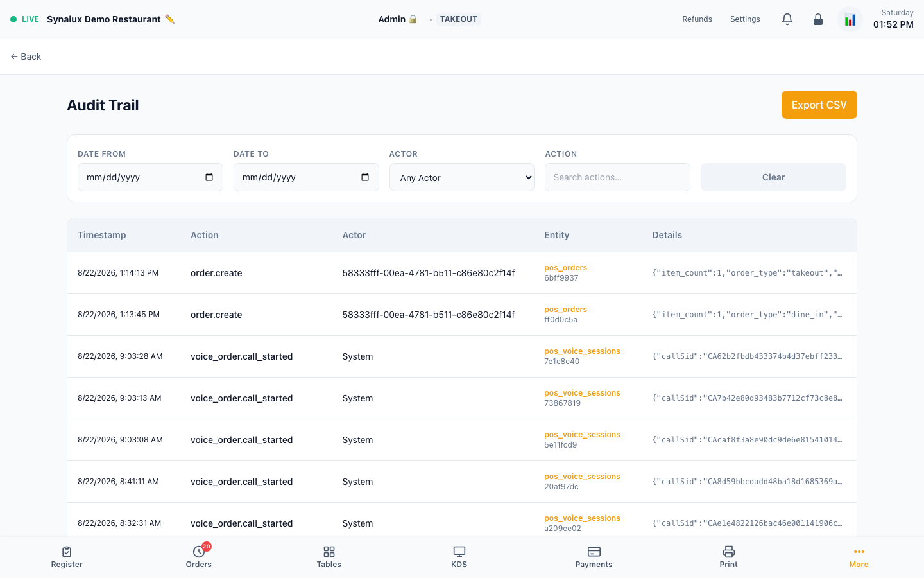Open the Payments tab
The height and width of the screenshot is (578, 924).
click(594, 557)
